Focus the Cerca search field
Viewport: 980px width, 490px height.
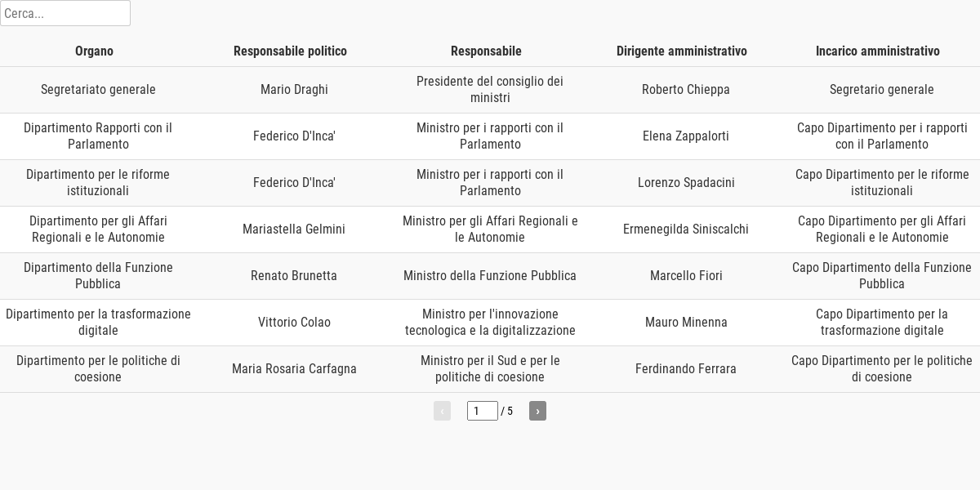[65, 13]
